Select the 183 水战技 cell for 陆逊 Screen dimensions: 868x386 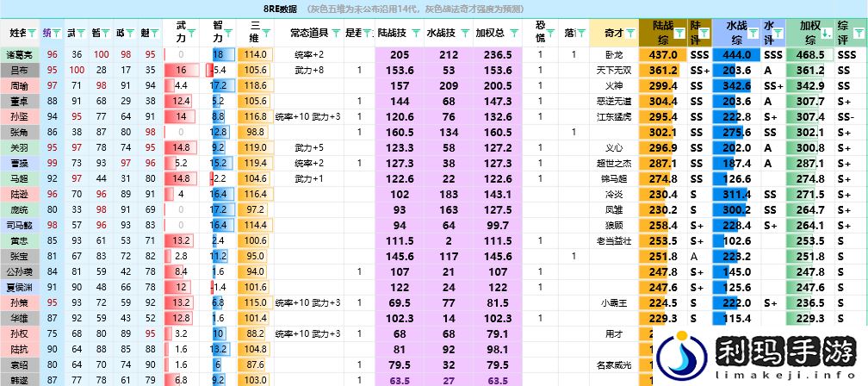449,195
